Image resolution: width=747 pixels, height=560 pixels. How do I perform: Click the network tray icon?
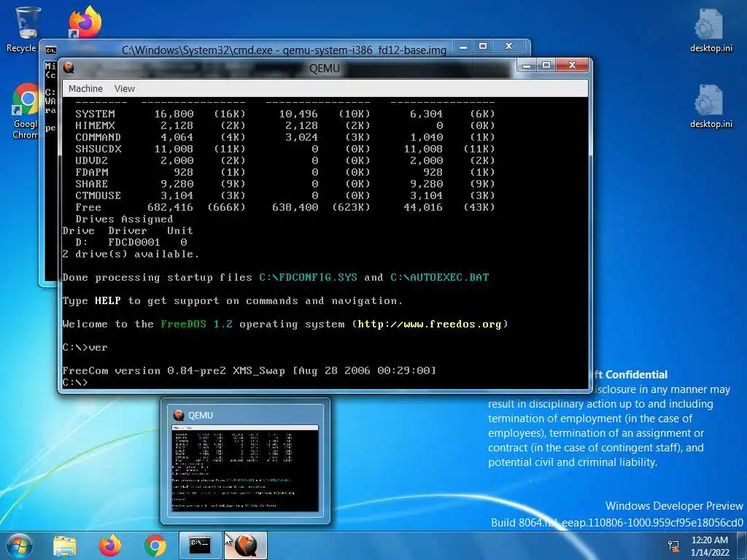pyautogui.click(x=673, y=546)
